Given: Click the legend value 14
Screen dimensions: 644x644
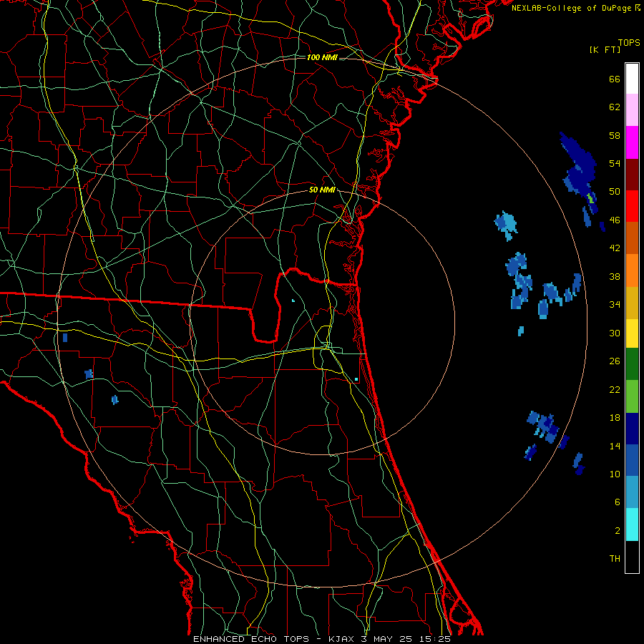Looking at the screenshot, I should coord(615,446).
